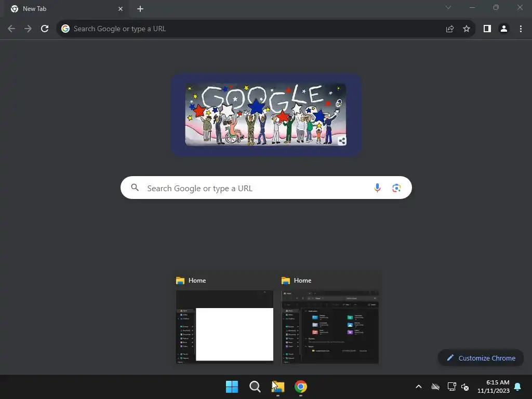Click the Chrome taskbar icon

pos(301,387)
